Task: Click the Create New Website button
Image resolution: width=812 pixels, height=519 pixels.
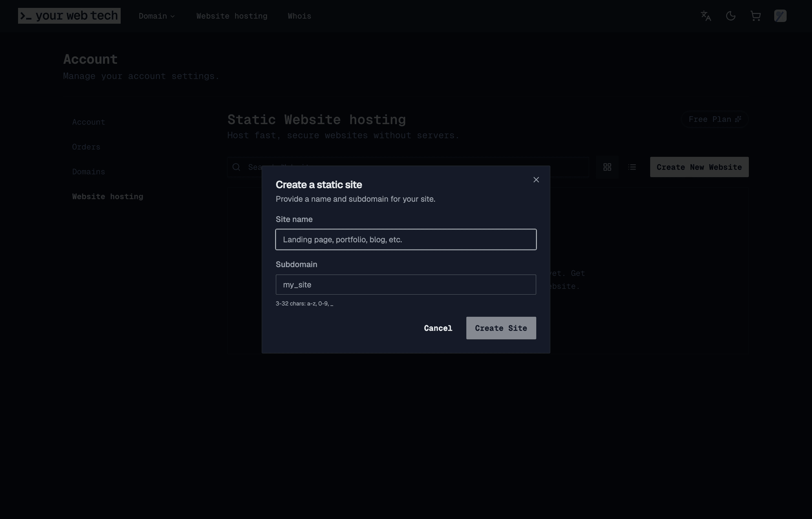Action: pos(700,167)
